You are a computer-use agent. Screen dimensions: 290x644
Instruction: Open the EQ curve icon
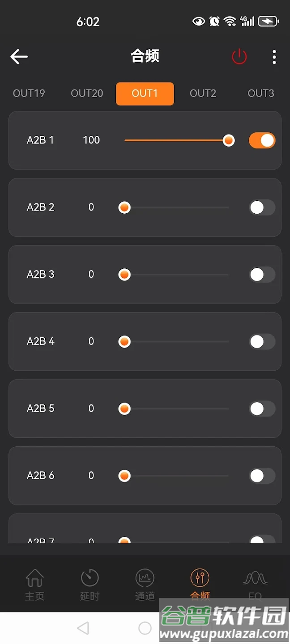(x=255, y=579)
